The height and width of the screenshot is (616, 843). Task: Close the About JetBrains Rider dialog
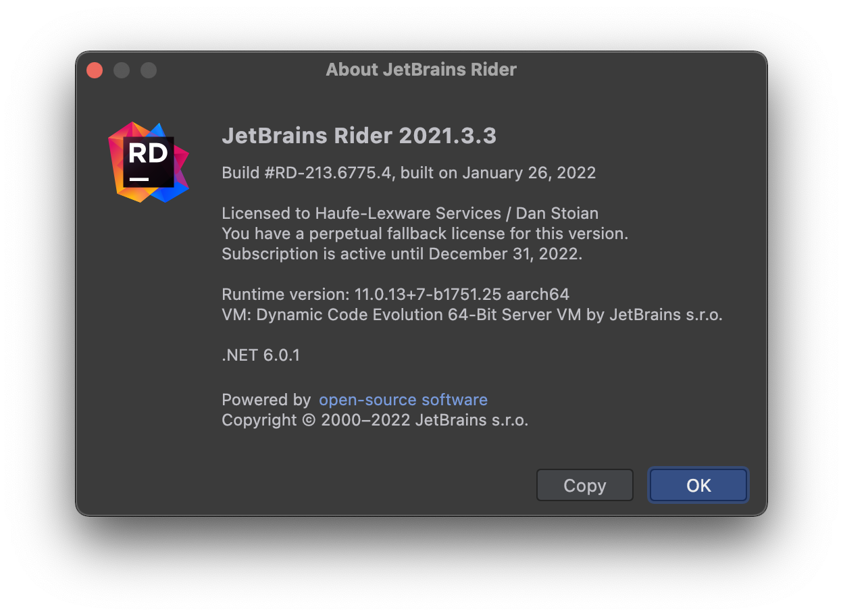point(95,70)
